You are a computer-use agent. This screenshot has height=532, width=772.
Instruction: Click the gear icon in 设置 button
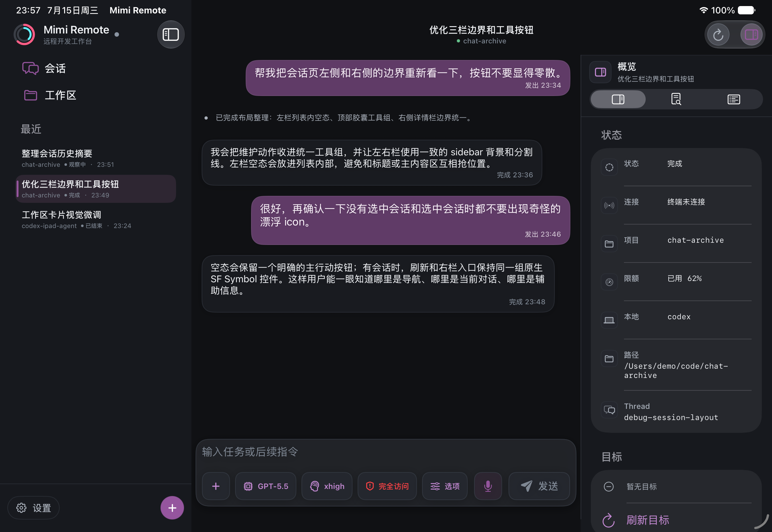[21, 508]
